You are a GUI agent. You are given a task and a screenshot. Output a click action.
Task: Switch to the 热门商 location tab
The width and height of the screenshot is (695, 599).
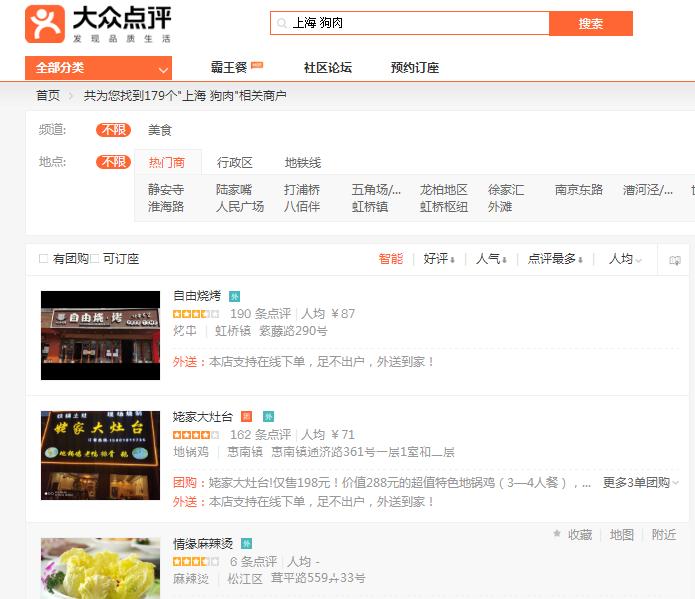[167, 163]
